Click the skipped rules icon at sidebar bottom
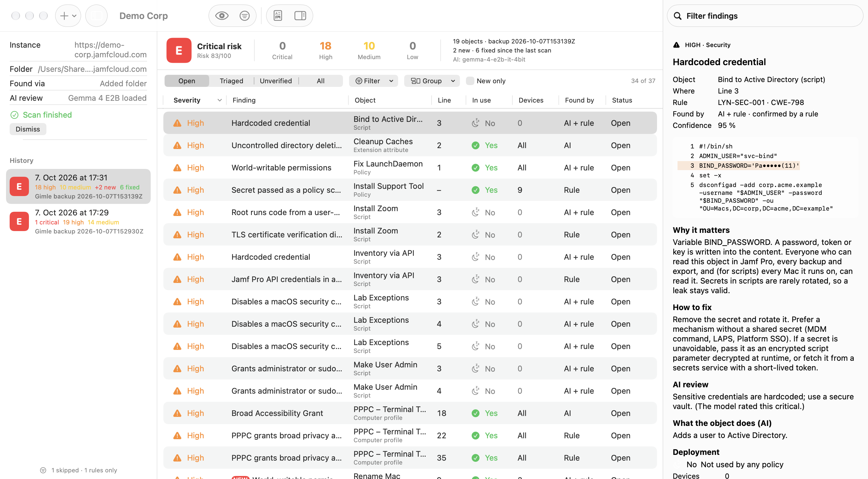The width and height of the screenshot is (868, 479). point(43,470)
